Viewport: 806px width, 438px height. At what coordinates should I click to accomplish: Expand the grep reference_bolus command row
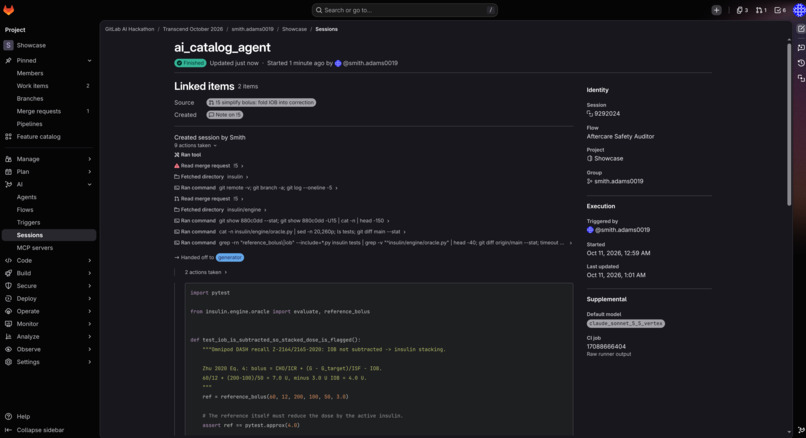click(373, 243)
